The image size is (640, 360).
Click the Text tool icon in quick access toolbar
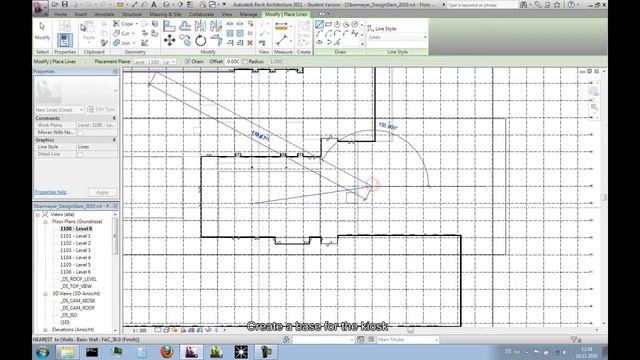pyautogui.click(x=154, y=4)
